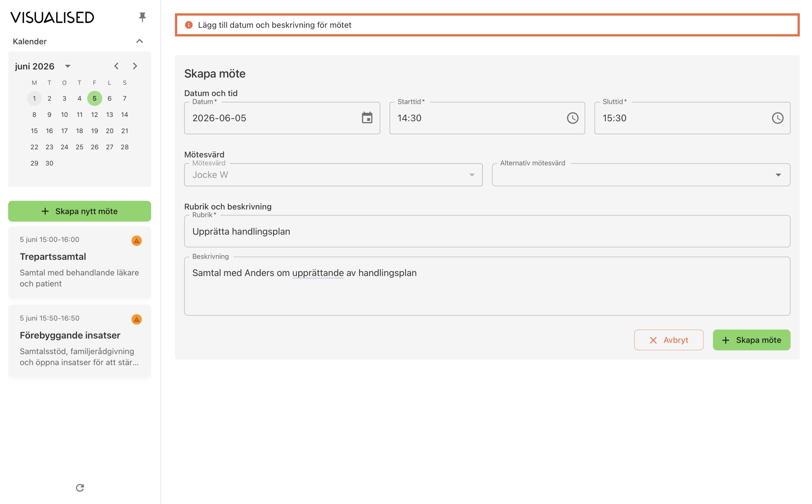Open the Sluttid clock picker
Screen dimensions: 812x504
click(778, 118)
